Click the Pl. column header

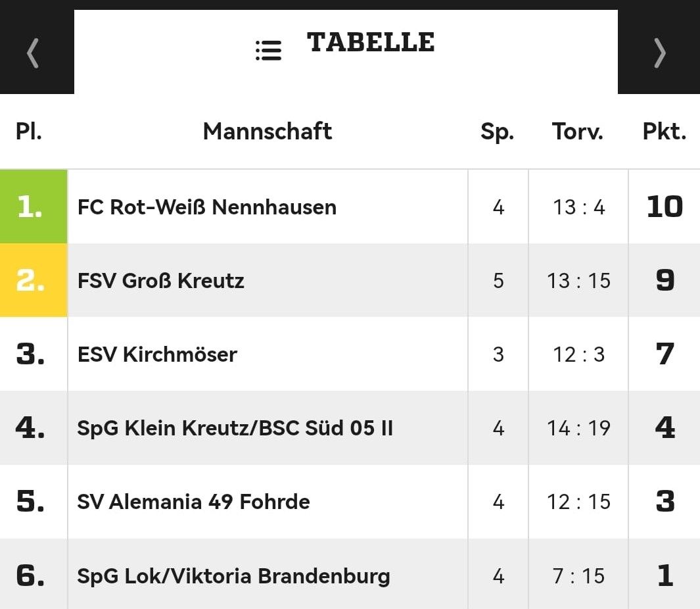point(28,132)
